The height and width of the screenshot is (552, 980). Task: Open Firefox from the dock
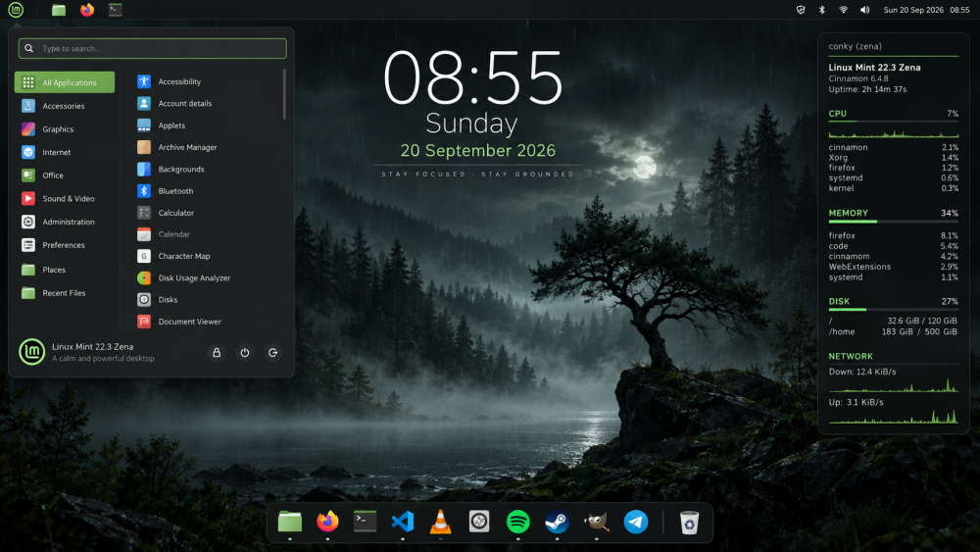[327, 522]
